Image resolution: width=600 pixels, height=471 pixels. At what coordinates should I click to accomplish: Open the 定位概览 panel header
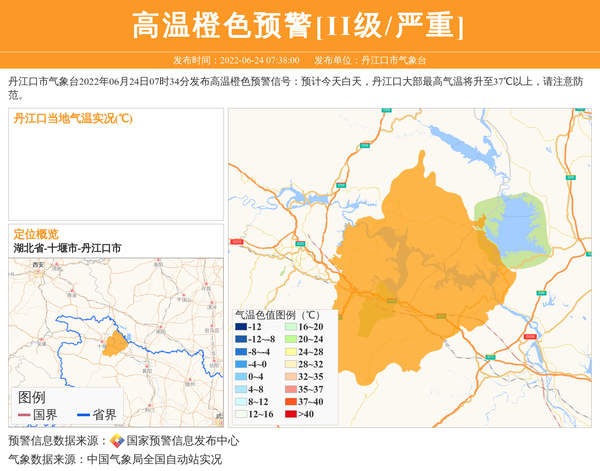pos(36,233)
